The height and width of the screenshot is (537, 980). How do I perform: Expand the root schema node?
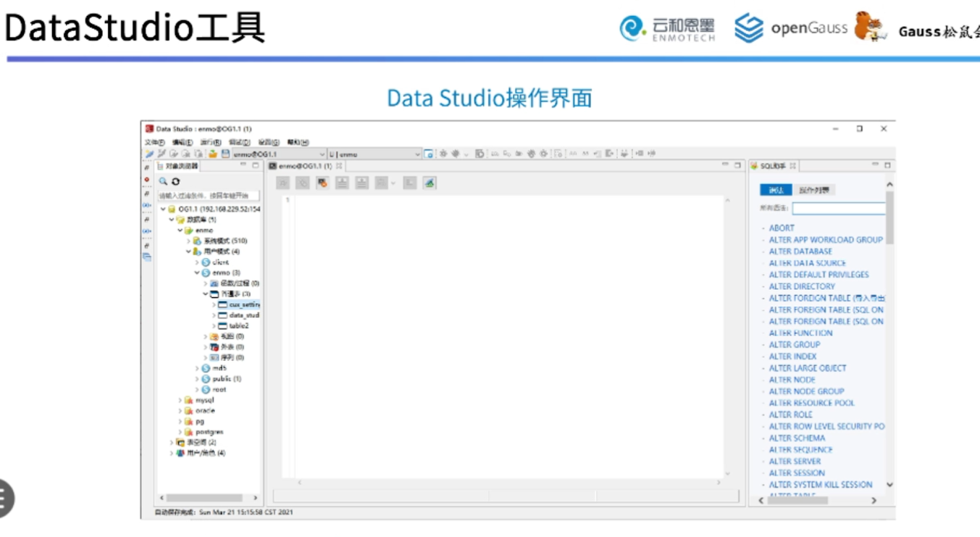click(x=197, y=389)
